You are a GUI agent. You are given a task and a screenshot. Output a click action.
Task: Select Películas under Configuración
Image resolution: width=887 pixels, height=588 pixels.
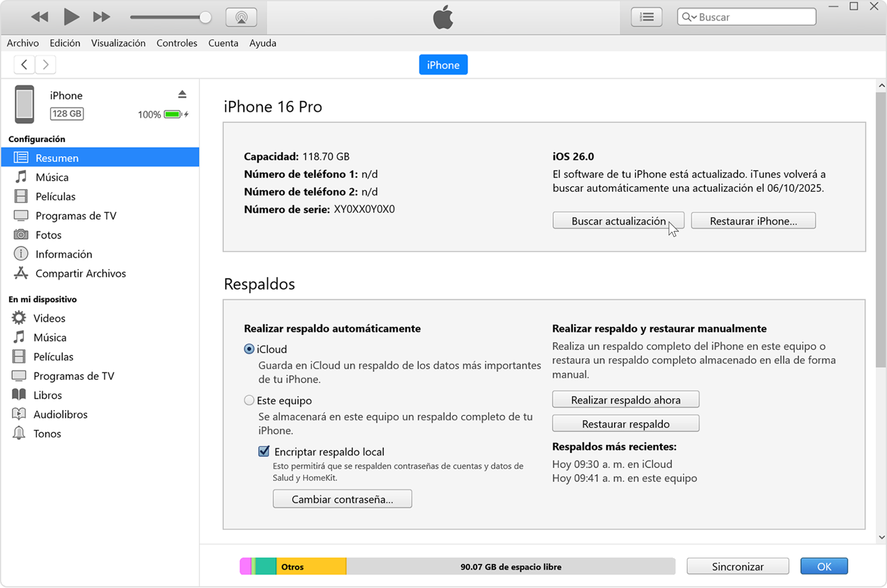tap(55, 196)
